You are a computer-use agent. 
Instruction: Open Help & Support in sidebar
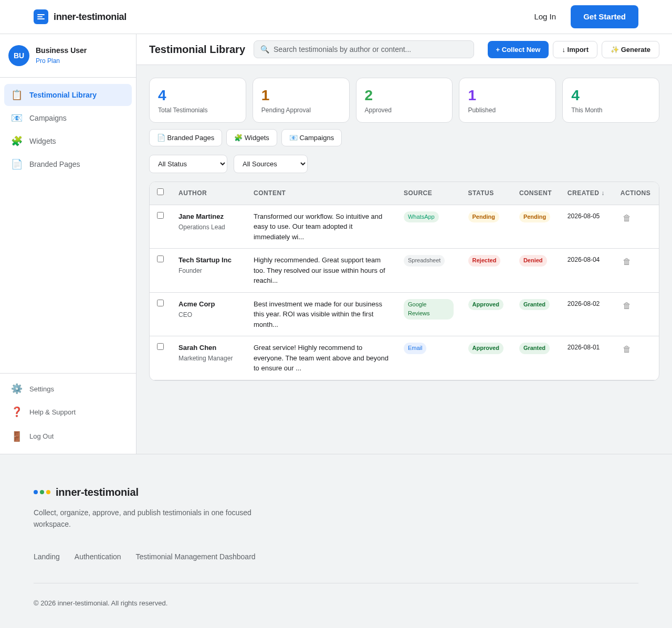point(68,412)
